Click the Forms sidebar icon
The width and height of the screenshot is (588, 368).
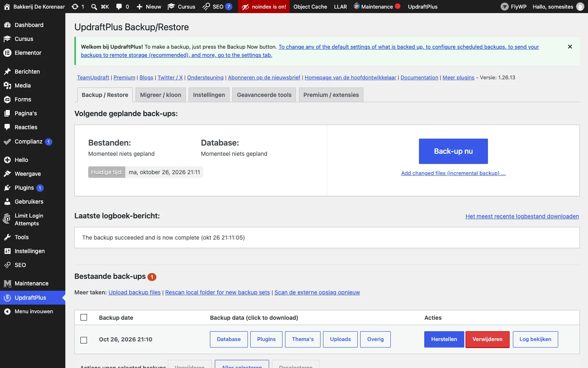(x=7, y=99)
